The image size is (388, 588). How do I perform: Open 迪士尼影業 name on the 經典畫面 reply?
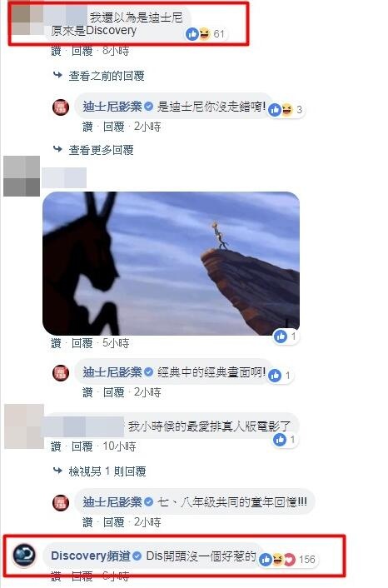coord(112,372)
